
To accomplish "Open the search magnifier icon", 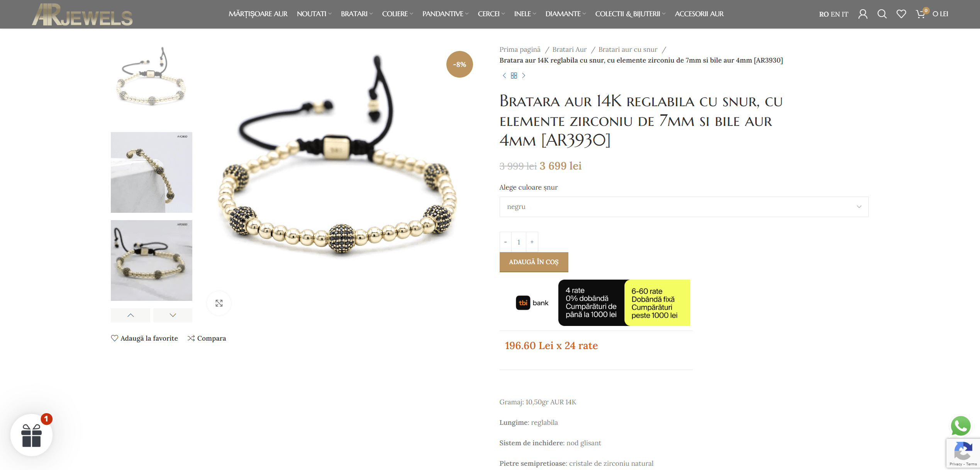I will pos(882,14).
